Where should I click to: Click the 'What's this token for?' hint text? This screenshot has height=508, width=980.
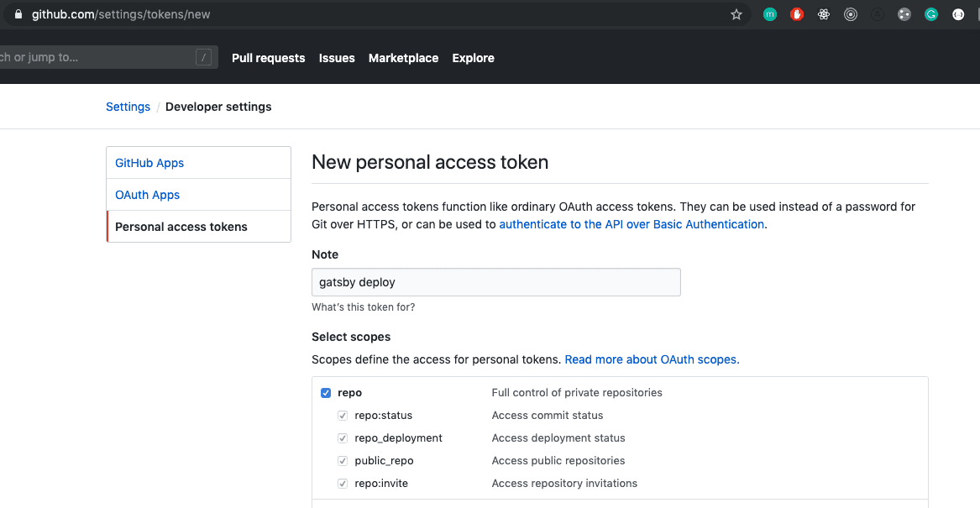coord(363,307)
